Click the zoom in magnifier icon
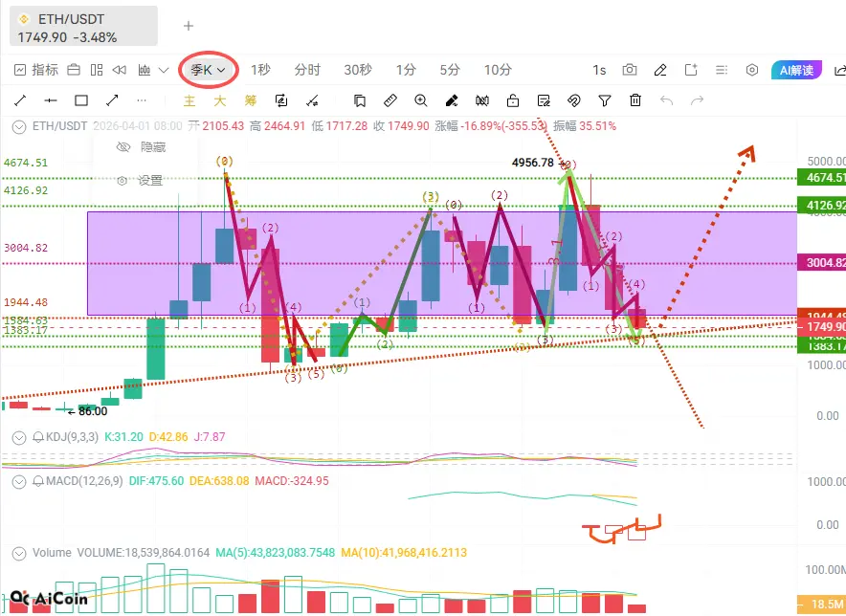The height and width of the screenshot is (616, 846). tap(421, 100)
